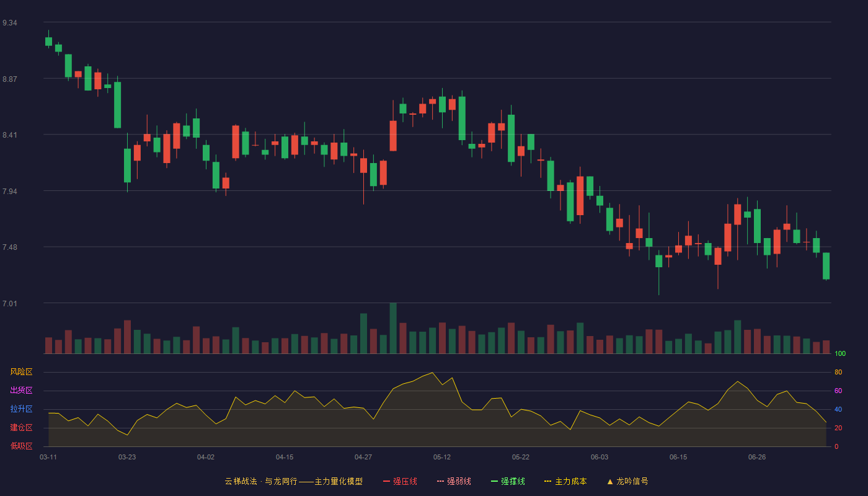Toggle the 强压线 legend series
Screen dimensions: 868x496
pos(400,481)
